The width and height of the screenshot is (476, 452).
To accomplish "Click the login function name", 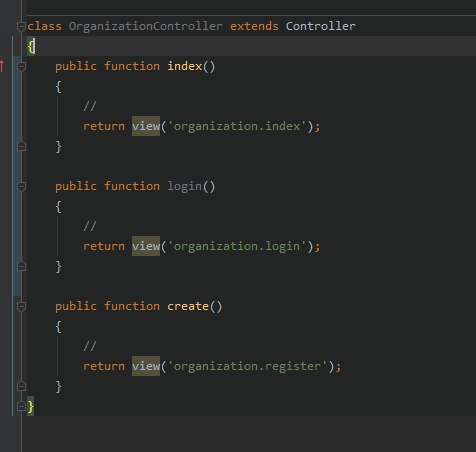I will (185, 187).
